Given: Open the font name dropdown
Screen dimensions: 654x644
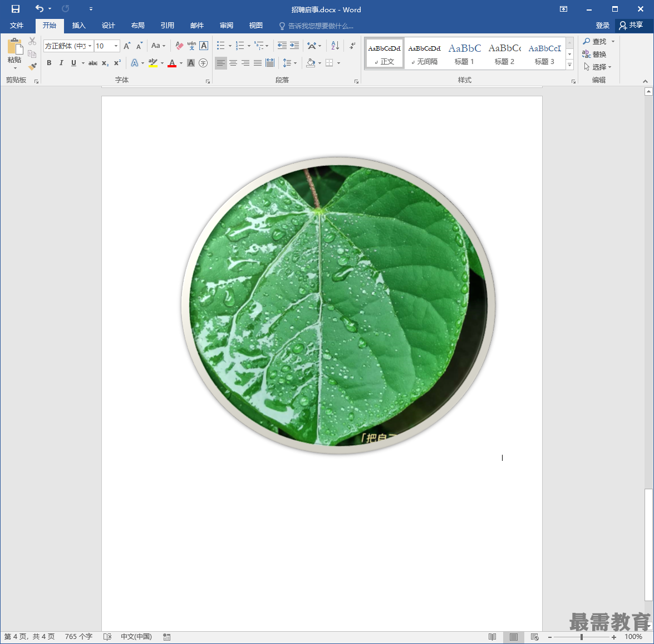Looking at the screenshot, I should pyautogui.click(x=90, y=46).
